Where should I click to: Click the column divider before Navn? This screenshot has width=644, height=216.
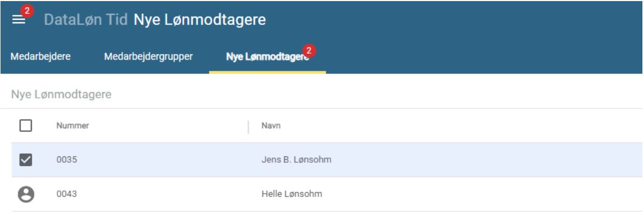click(248, 127)
